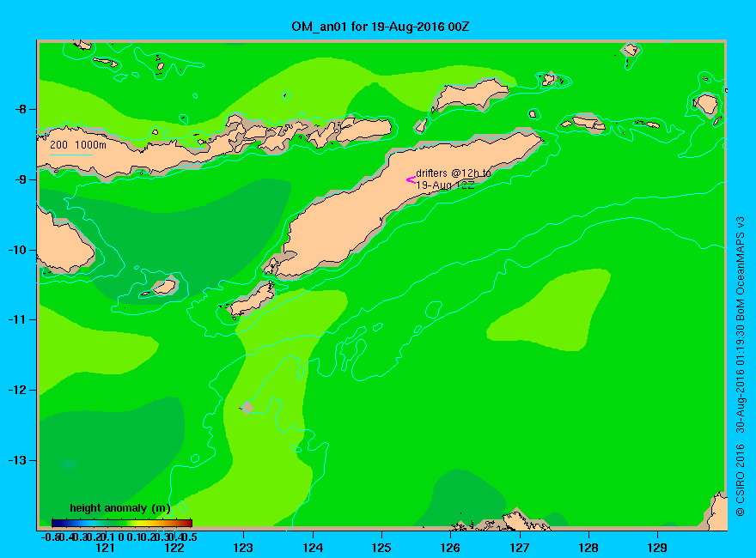This screenshot has height=558, width=756.
Task: Click the longitude label 127
Action: tap(519, 548)
